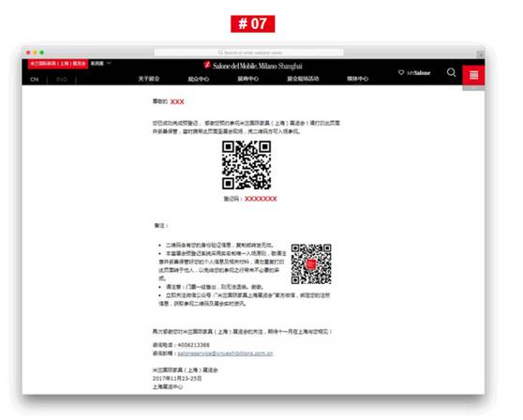Click the search magnifier icon in header
523x420 pixels.
click(451, 72)
